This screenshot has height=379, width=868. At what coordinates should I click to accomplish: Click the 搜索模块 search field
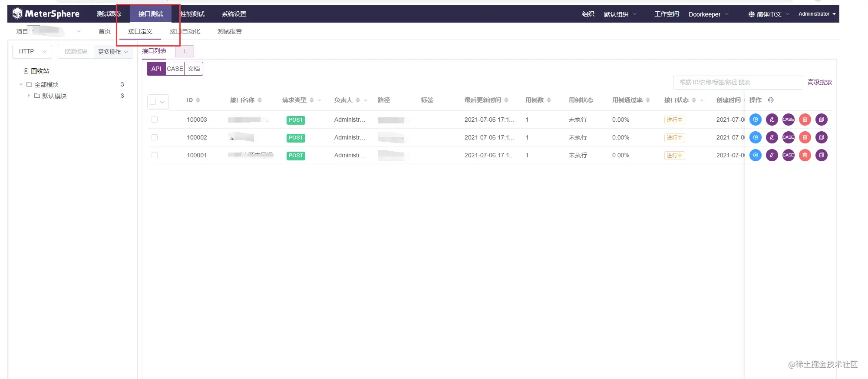76,51
